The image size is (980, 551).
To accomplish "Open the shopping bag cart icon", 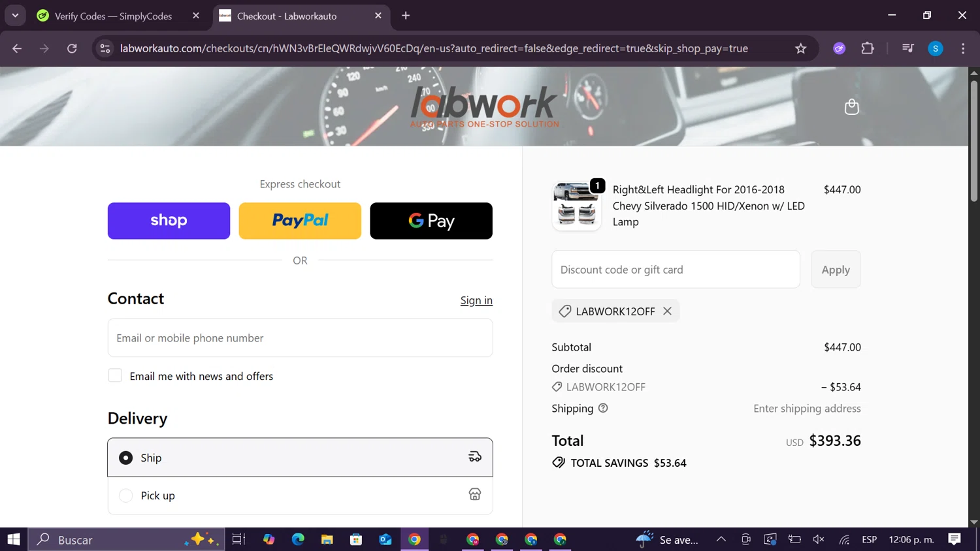I will click(851, 106).
